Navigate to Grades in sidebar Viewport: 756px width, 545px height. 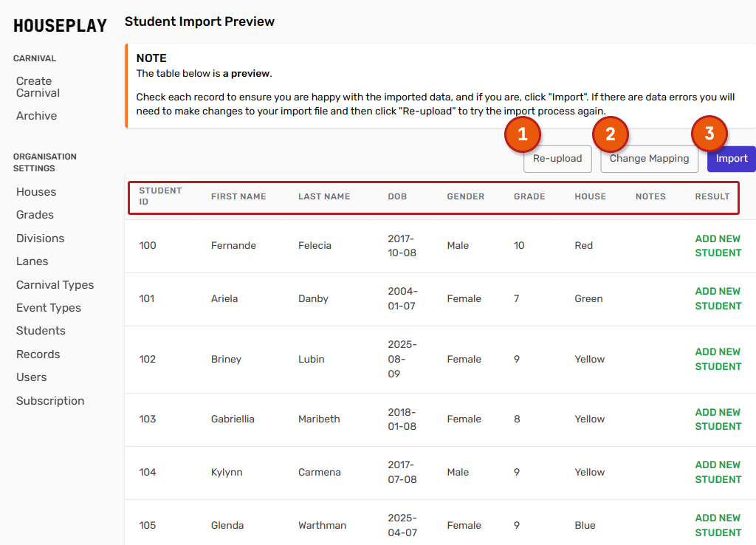pyautogui.click(x=35, y=215)
